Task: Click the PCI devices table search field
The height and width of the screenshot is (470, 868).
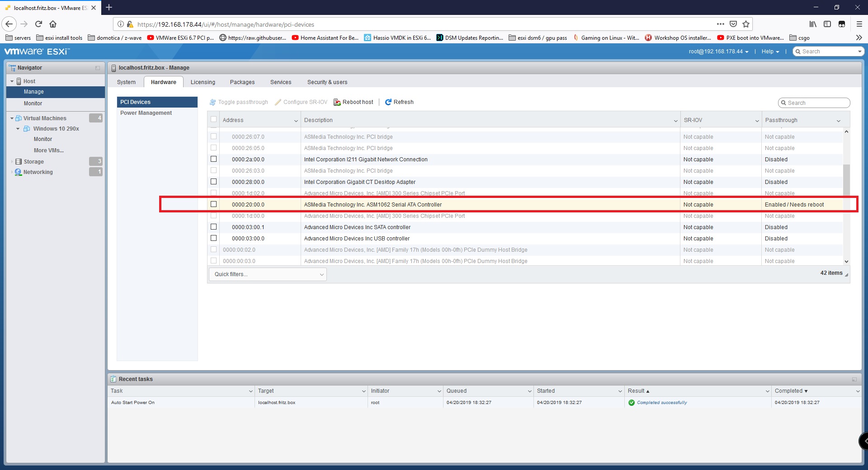Action: point(814,103)
